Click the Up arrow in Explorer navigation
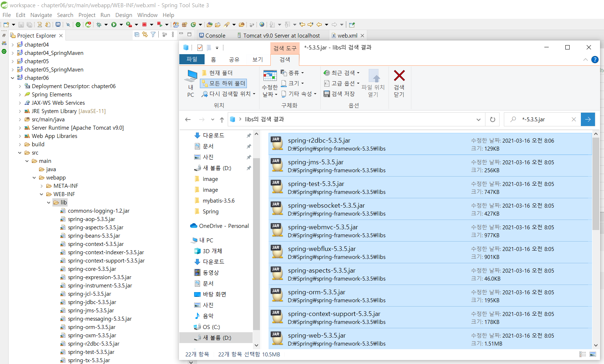This screenshot has height=364, width=604. click(x=222, y=120)
